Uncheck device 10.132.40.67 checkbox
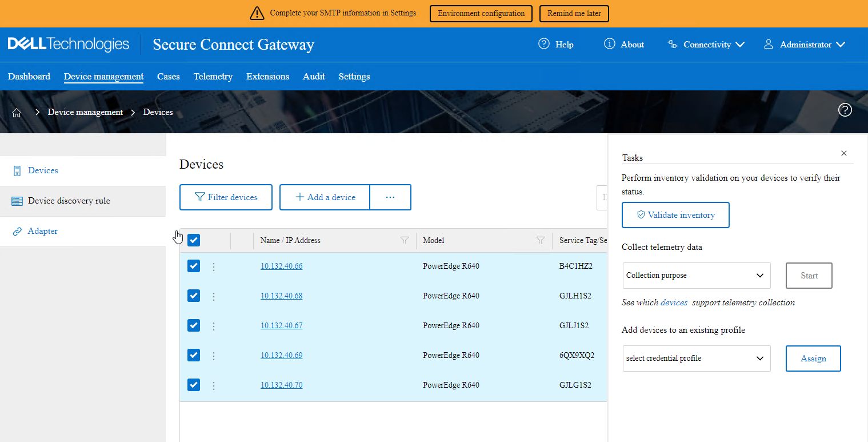868x442 pixels. [194, 325]
